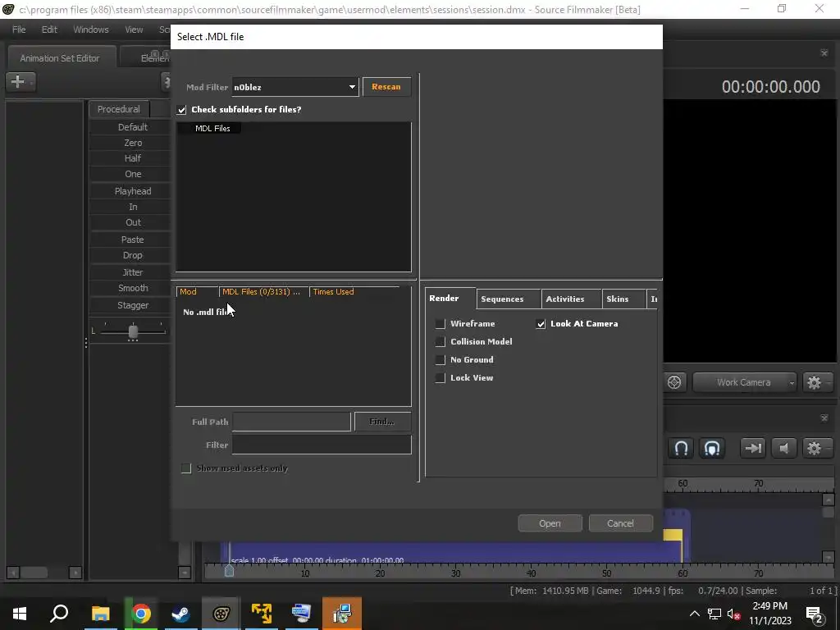
Task: Click the Rescan button
Action: 386,87
